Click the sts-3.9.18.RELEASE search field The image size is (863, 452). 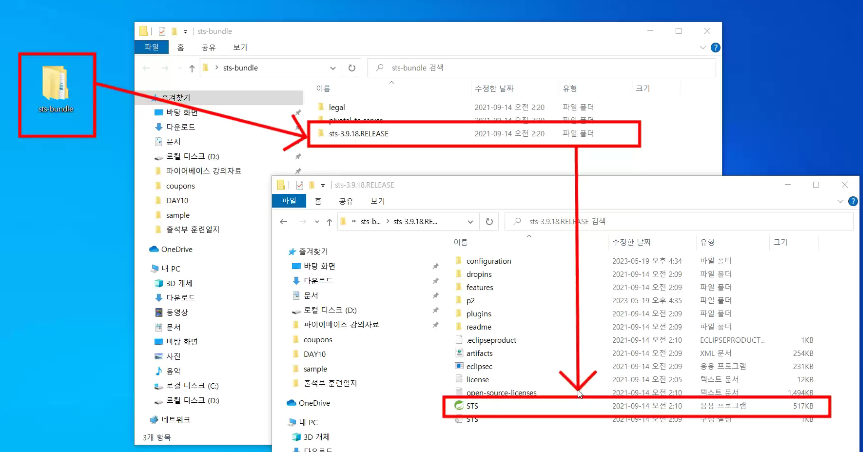(x=680, y=222)
